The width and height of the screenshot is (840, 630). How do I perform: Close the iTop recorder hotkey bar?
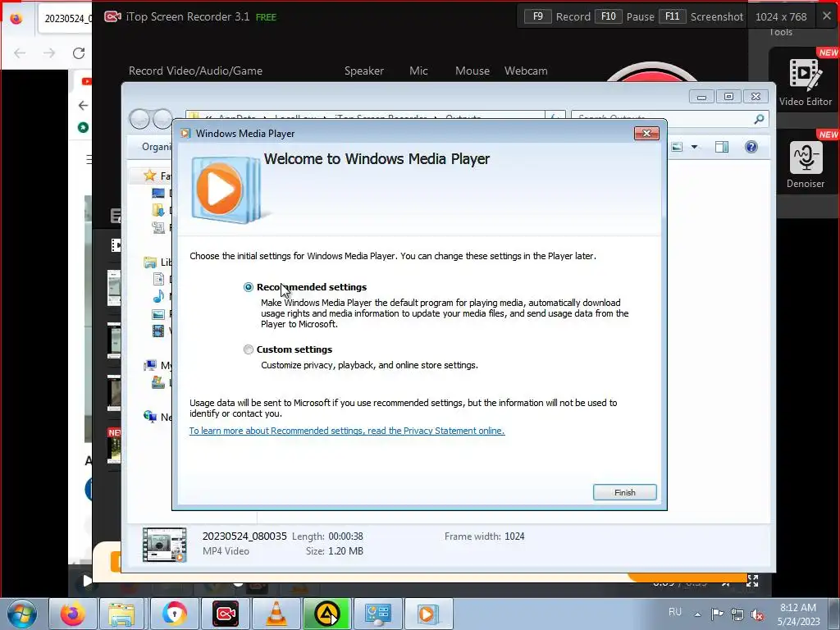pos(827,16)
